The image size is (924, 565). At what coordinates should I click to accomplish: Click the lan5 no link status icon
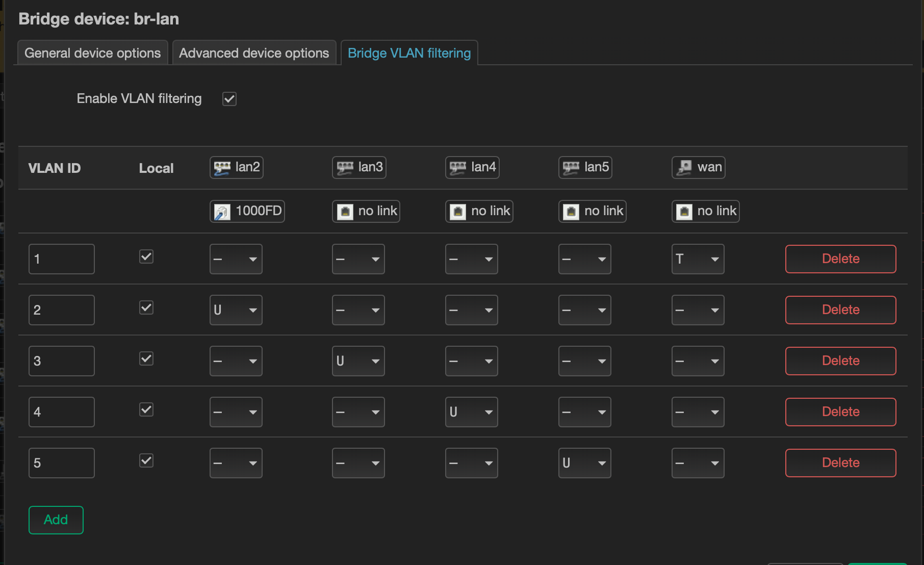(x=571, y=212)
